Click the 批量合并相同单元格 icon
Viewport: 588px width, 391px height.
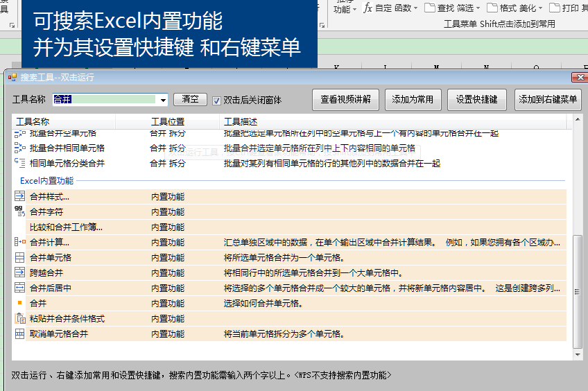coord(19,148)
